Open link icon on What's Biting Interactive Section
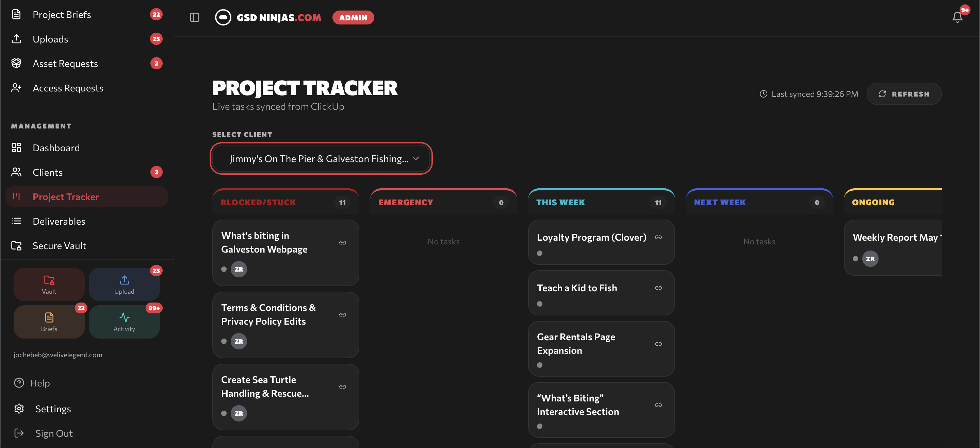 tap(658, 405)
